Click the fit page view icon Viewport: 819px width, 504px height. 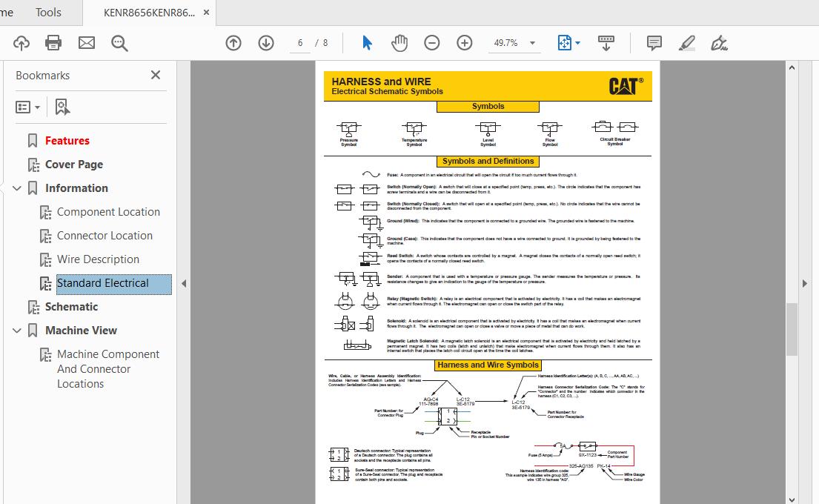pos(565,43)
